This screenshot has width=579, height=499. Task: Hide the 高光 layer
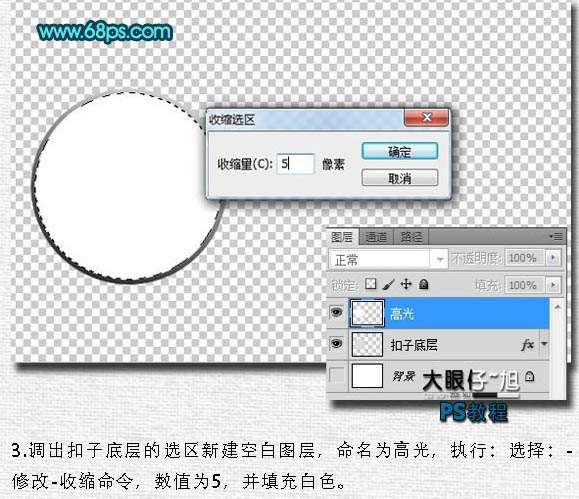point(336,313)
